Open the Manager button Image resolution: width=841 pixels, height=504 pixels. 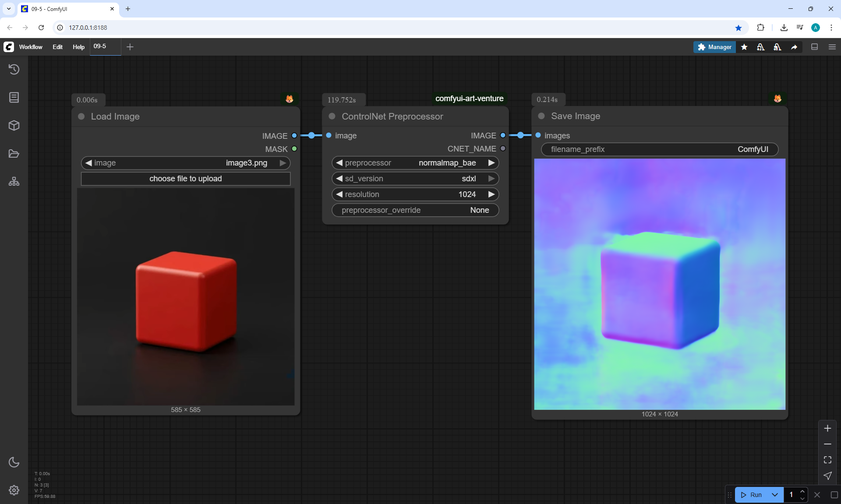[x=714, y=47]
